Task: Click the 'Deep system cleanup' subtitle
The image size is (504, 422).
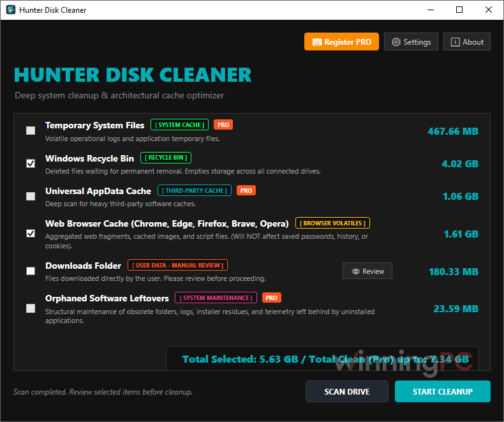Action: [119, 95]
